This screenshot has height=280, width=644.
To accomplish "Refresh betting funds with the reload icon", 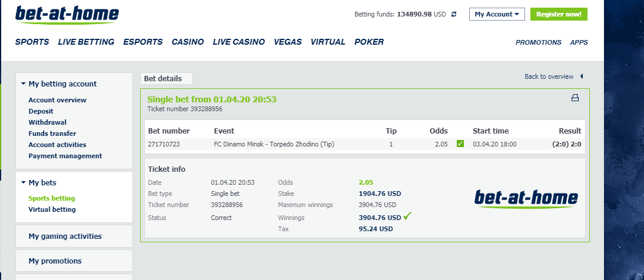I will (454, 14).
